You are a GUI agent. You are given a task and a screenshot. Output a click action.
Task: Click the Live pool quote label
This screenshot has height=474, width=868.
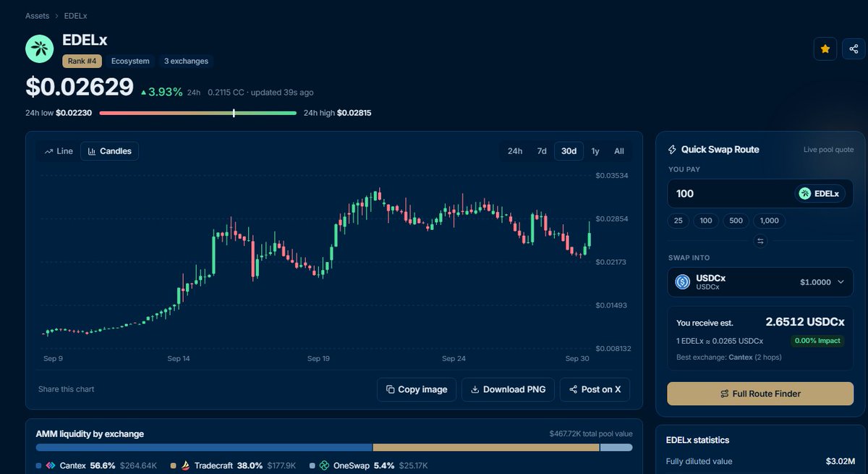828,150
